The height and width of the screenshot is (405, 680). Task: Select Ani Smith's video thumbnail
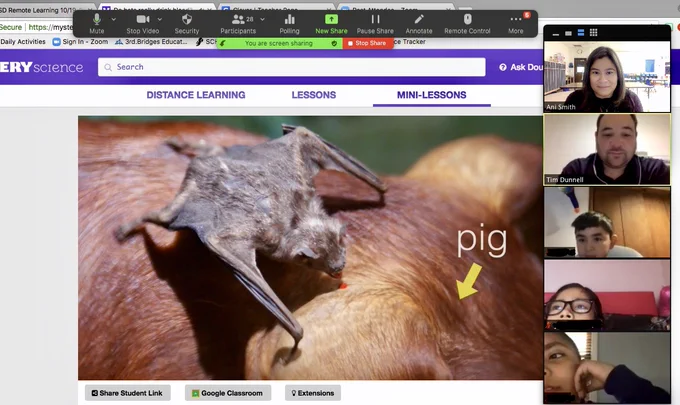pos(607,77)
